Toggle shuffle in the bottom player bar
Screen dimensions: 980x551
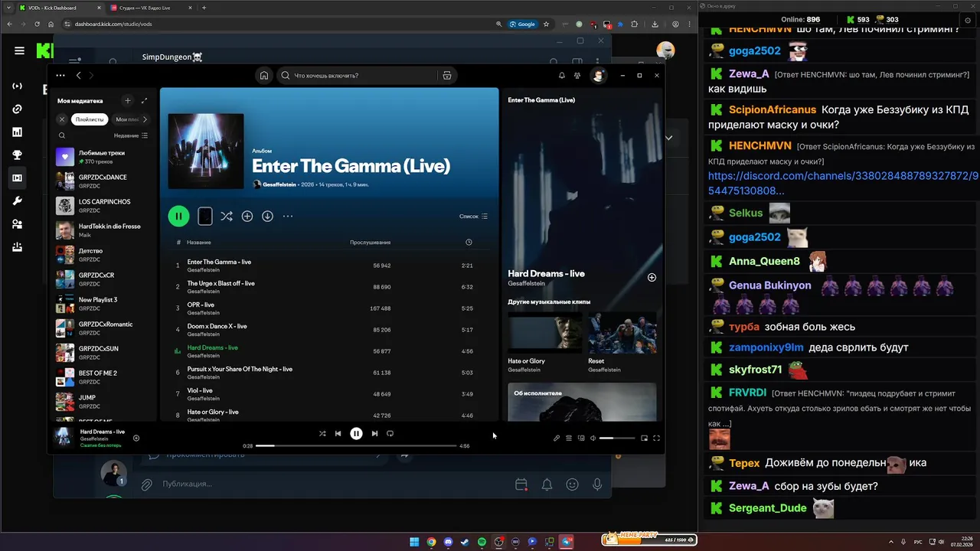322,433
